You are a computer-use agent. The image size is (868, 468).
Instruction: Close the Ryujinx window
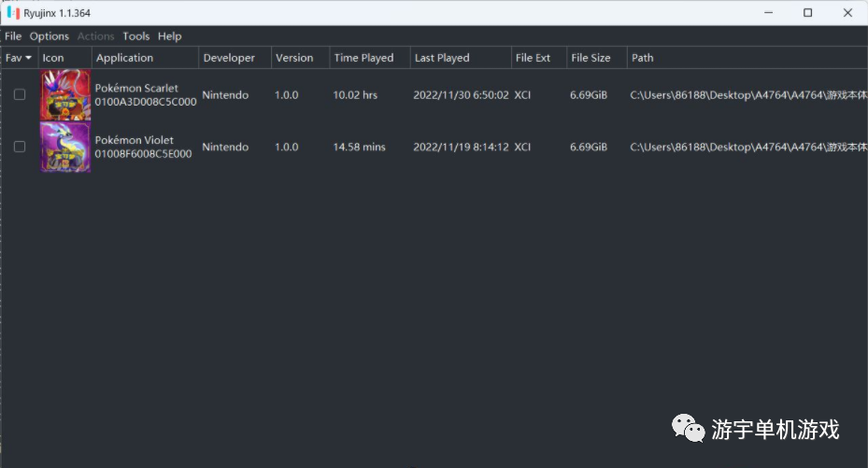[847, 13]
